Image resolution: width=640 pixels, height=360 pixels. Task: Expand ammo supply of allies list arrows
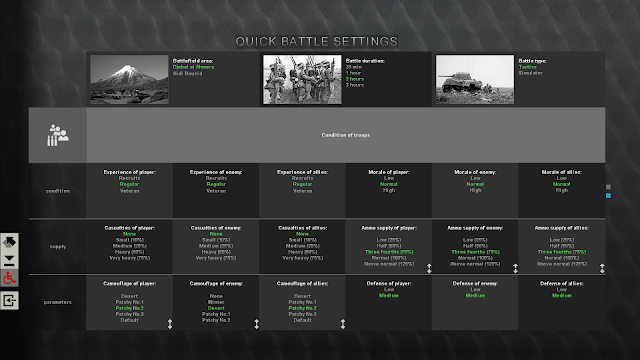[602, 268]
